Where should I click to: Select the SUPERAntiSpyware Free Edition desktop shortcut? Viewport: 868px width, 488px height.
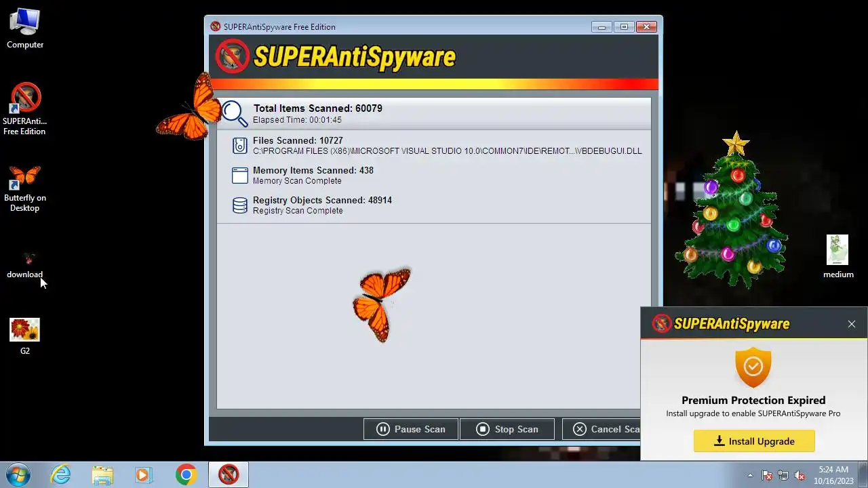(x=25, y=109)
